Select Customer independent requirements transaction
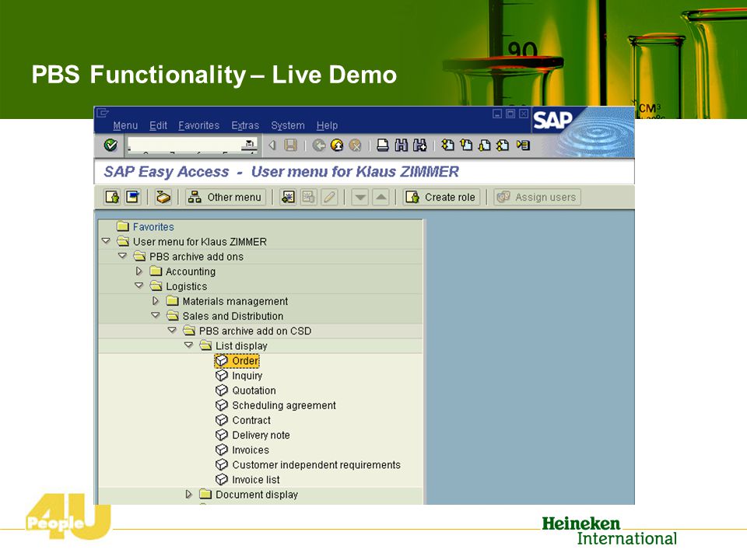This screenshot has width=747, height=560. coord(308,464)
